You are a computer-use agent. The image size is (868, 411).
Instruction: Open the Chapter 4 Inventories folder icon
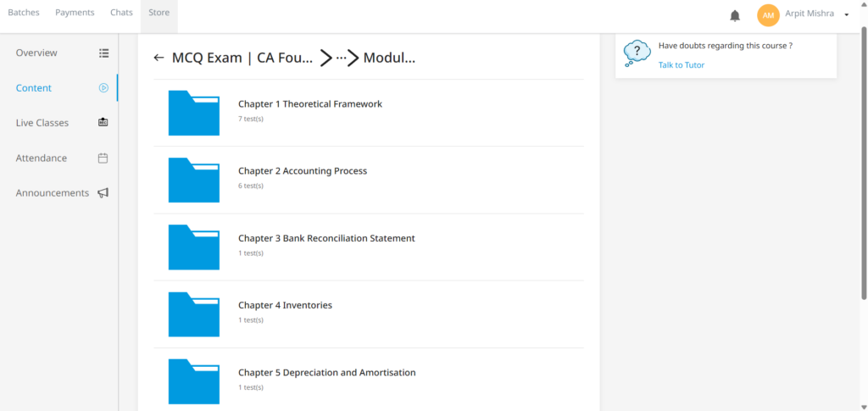point(194,314)
